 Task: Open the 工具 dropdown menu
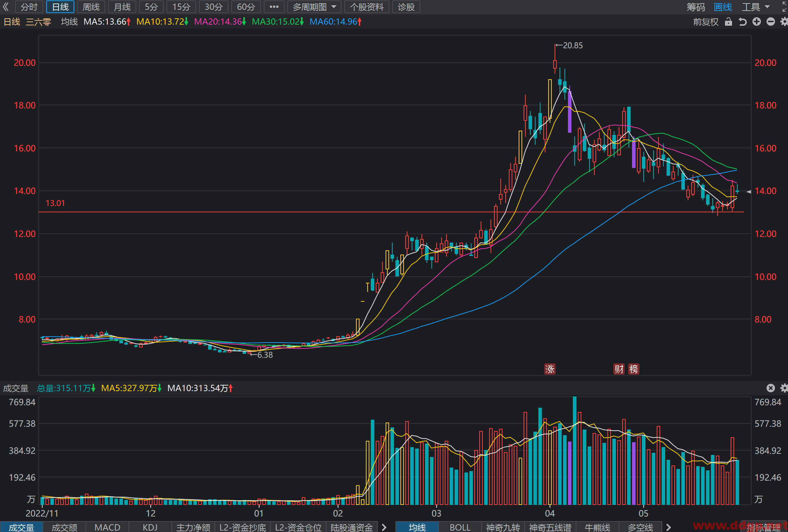click(x=756, y=7)
